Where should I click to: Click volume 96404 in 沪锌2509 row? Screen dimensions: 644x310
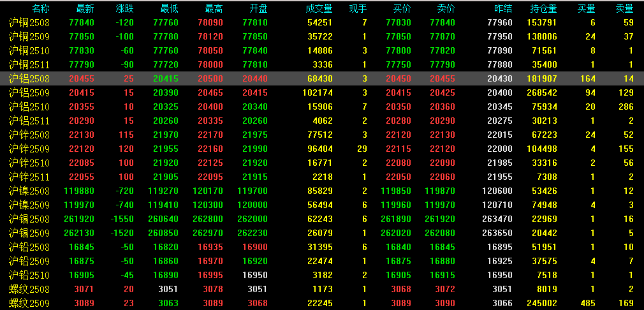coord(320,149)
